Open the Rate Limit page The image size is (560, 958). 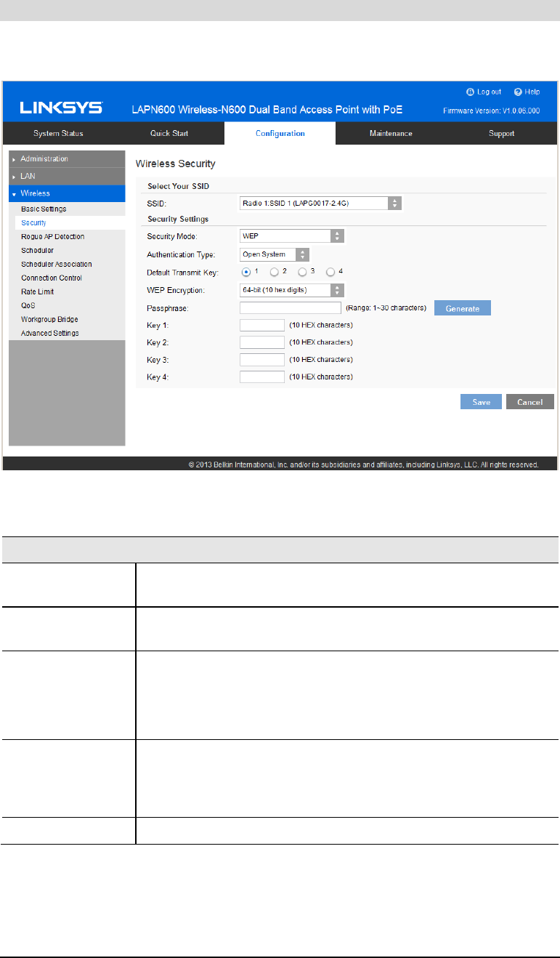38,291
